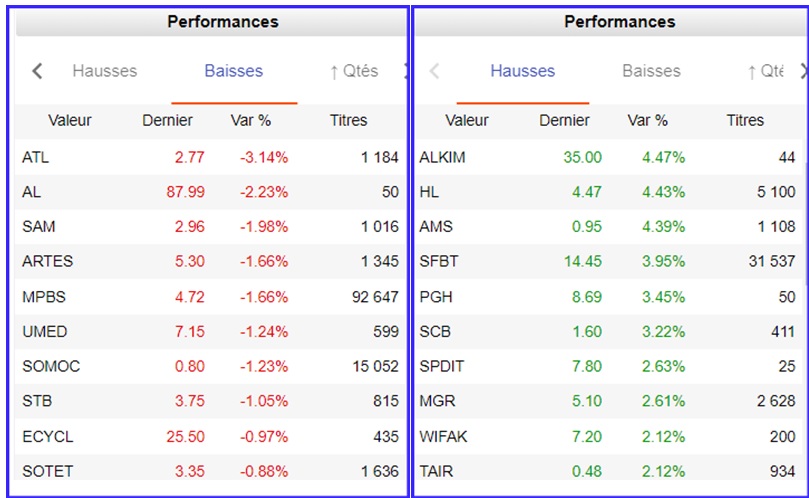Click left chevron arrow in left Performances panel

point(37,71)
